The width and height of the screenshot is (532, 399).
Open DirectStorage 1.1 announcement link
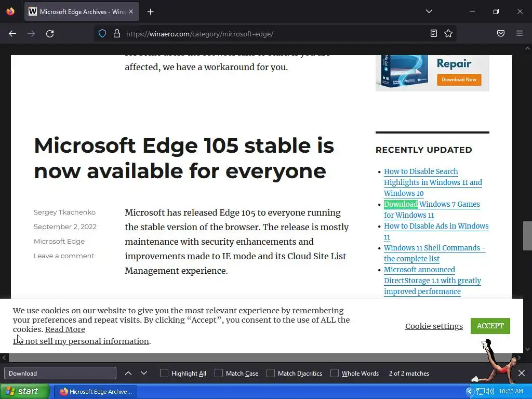[x=433, y=281]
